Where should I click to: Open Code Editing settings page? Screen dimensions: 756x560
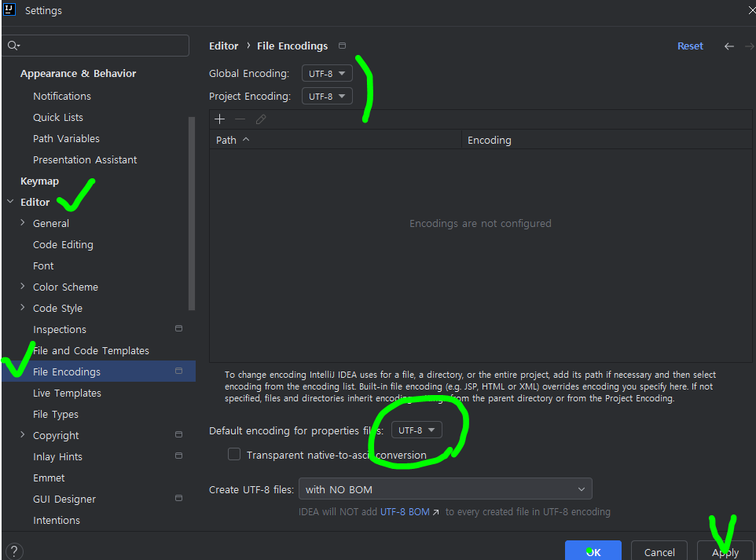[x=63, y=244]
